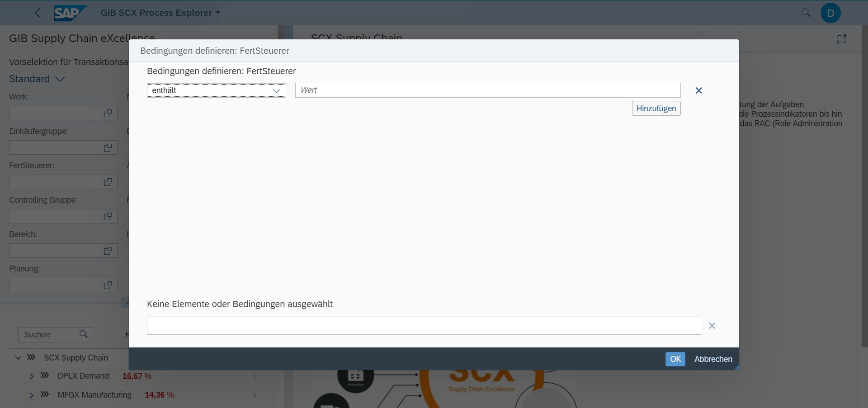868x408 pixels.
Task: Open the search magnifier in header
Action: [x=806, y=13]
